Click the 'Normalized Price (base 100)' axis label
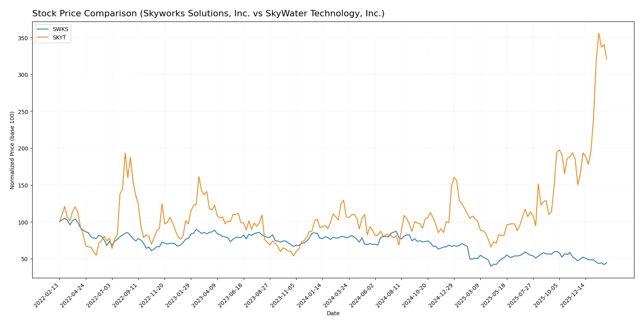Viewport: 644px width, 326px height. [x=12, y=150]
